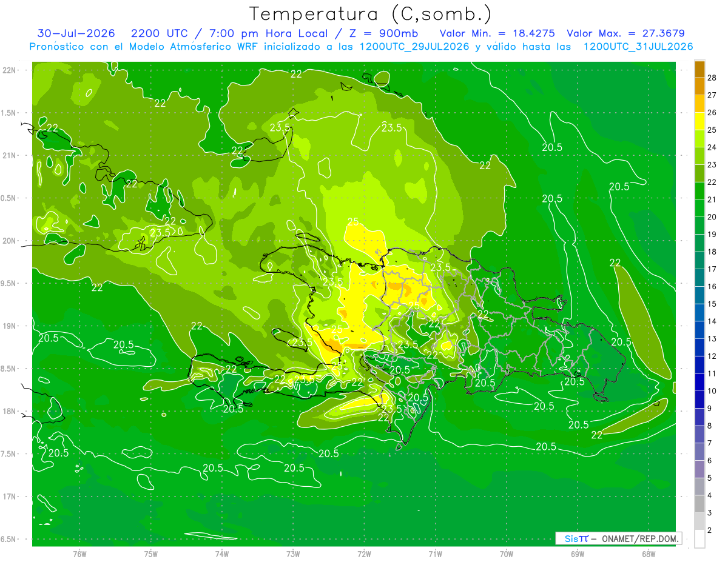The image size is (728, 562).
Task: Select gray swatch between 3 and 4
Action: pos(699,504)
